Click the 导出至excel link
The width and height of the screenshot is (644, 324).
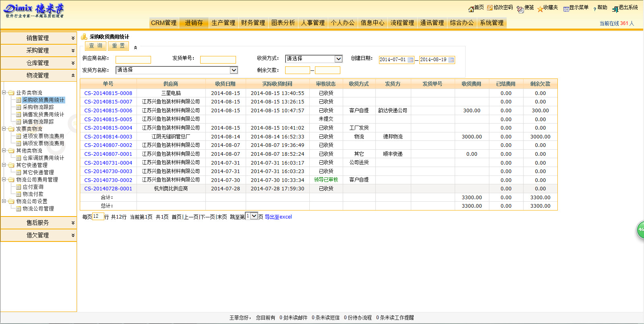[x=278, y=217]
